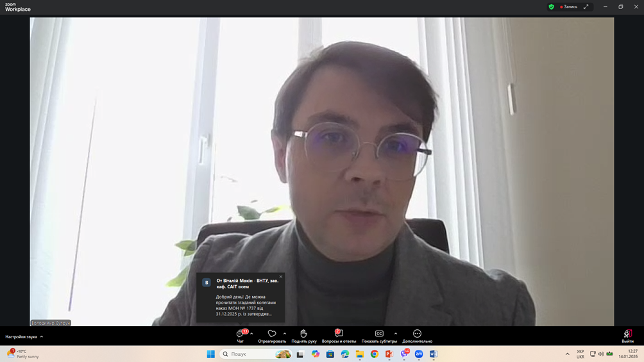Open Viber from the taskbar
Viewport: 644px width, 362px height.
tap(405, 354)
